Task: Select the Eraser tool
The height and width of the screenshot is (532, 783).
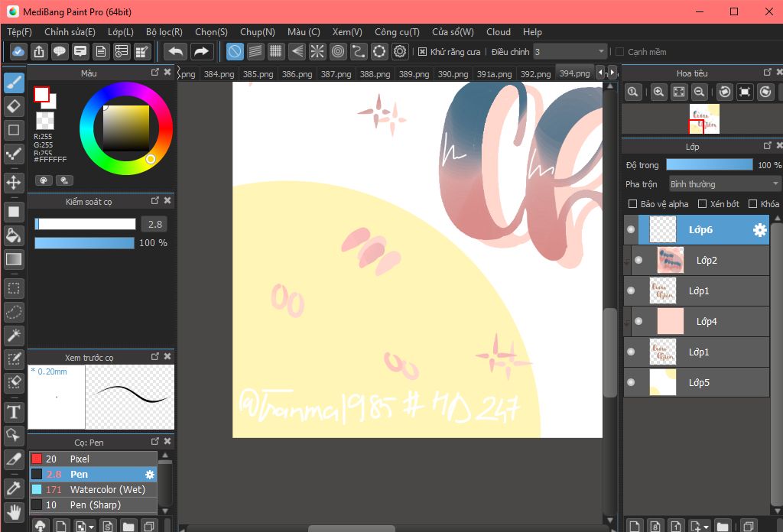Action: 14,106
